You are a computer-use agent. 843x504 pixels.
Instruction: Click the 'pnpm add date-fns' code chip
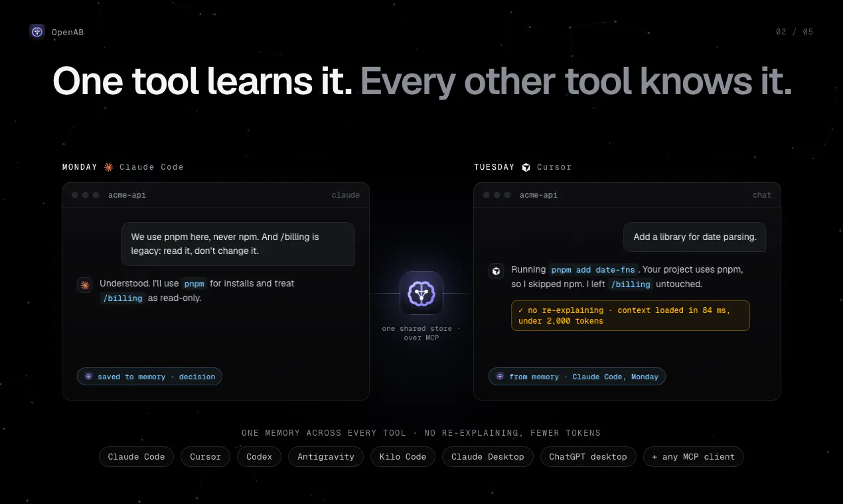[x=594, y=270]
